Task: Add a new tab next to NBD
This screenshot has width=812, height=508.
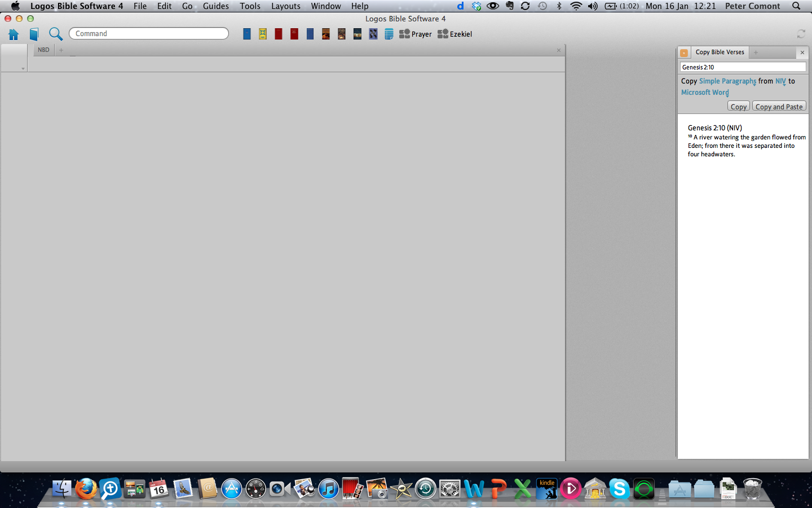Action: point(61,50)
